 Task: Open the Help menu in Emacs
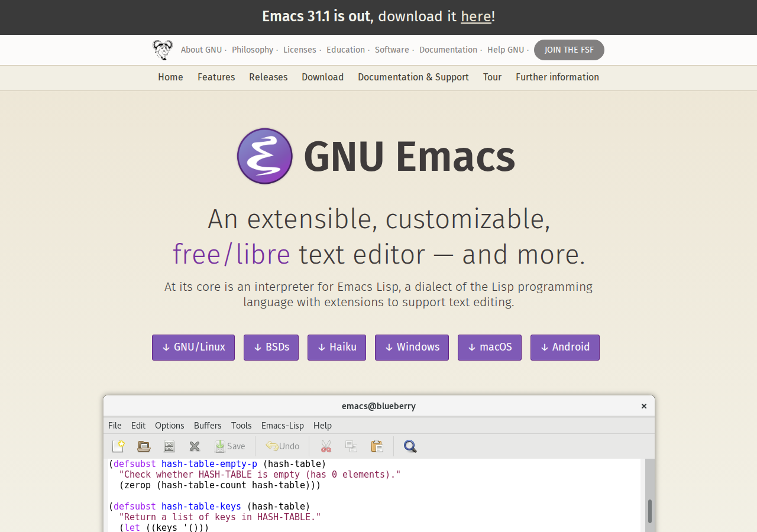322,426
